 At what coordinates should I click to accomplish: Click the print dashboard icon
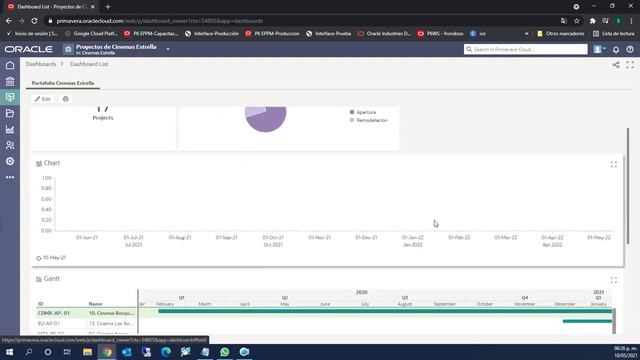(x=65, y=99)
